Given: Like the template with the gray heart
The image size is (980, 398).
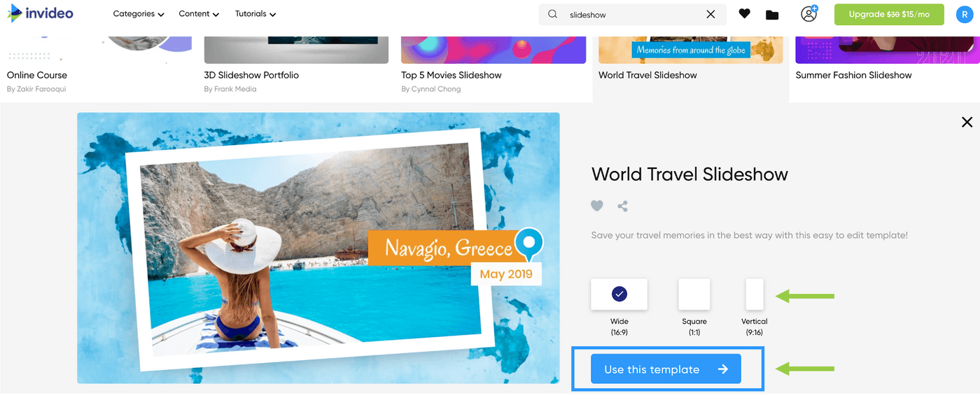Looking at the screenshot, I should click(596, 206).
